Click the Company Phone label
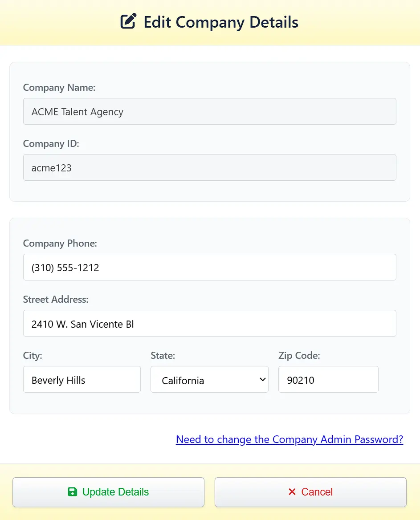This screenshot has height=520, width=420. coord(60,244)
